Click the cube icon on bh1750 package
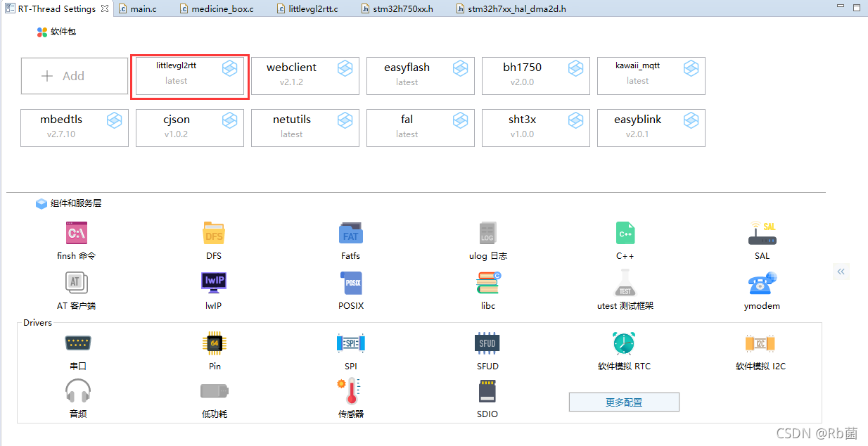The image size is (868, 446). coord(575,68)
